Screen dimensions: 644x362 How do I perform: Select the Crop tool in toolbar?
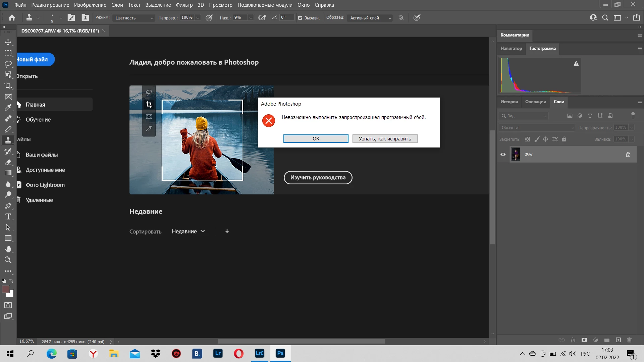[x=8, y=86]
